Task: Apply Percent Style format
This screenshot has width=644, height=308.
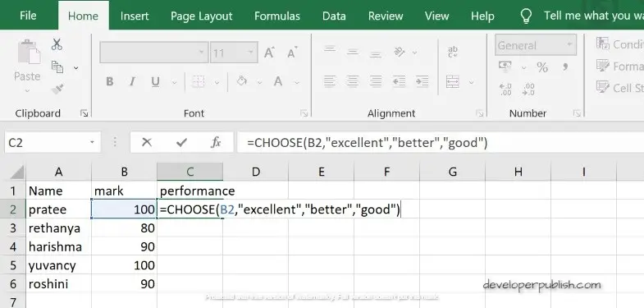Action: (542, 67)
